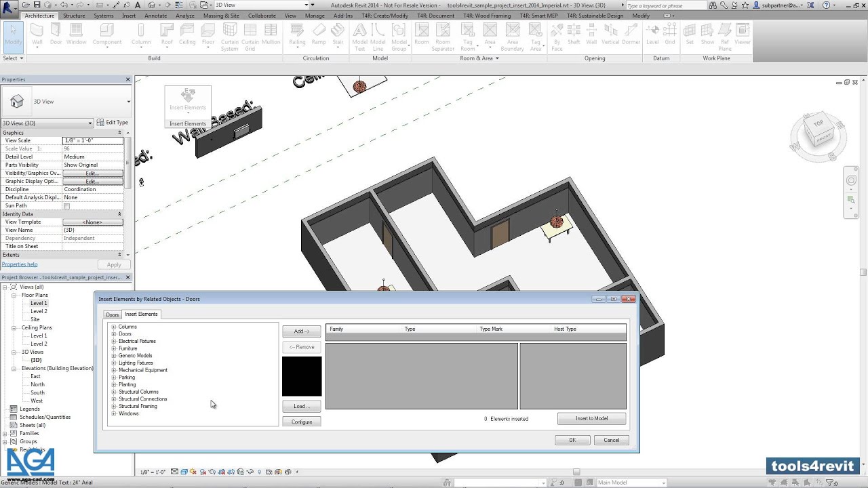Screen dimensions: 868x488
Task: Click the Edit Type button
Action: point(113,123)
